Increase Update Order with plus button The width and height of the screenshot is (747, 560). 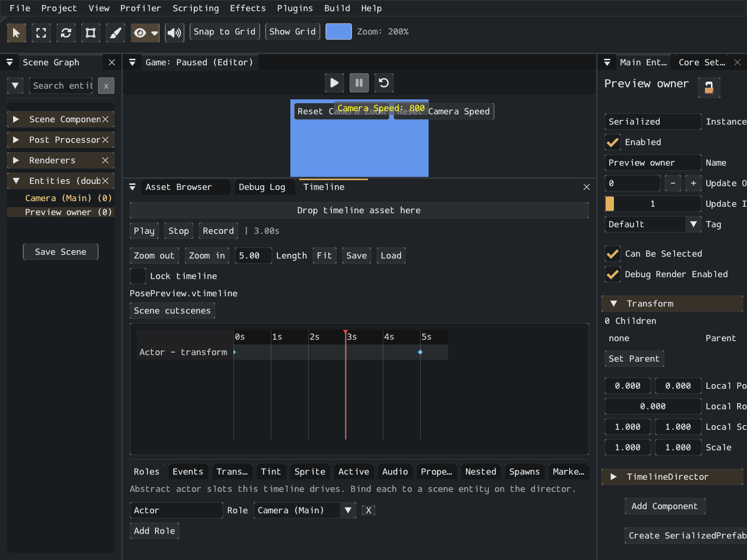click(x=693, y=183)
